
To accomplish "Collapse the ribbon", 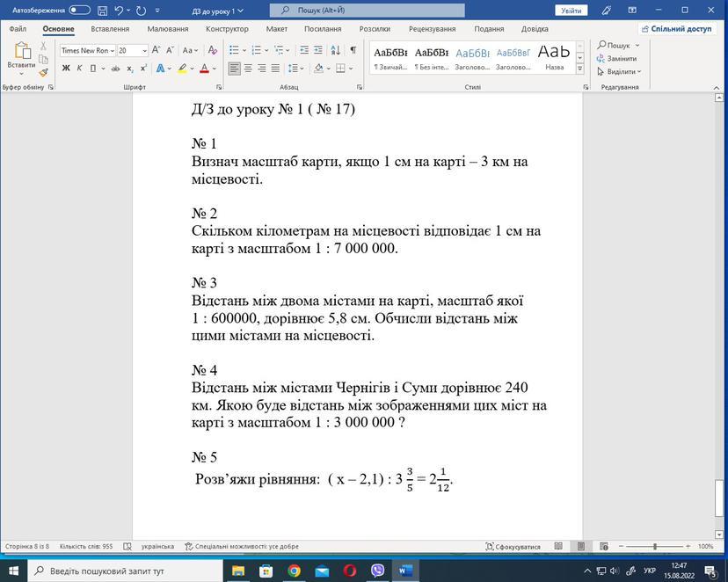I will pyautogui.click(x=717, y=87).
